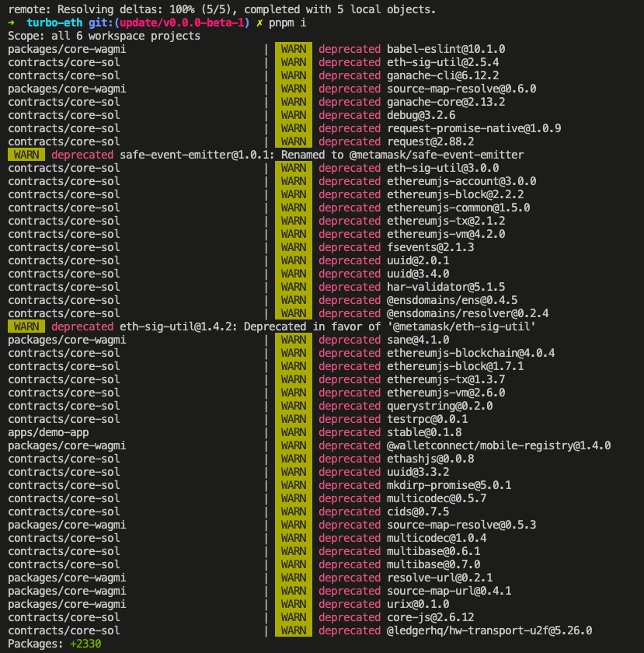Click the 'remote: Resolving deltas' output line

click(x=222, y=9)
